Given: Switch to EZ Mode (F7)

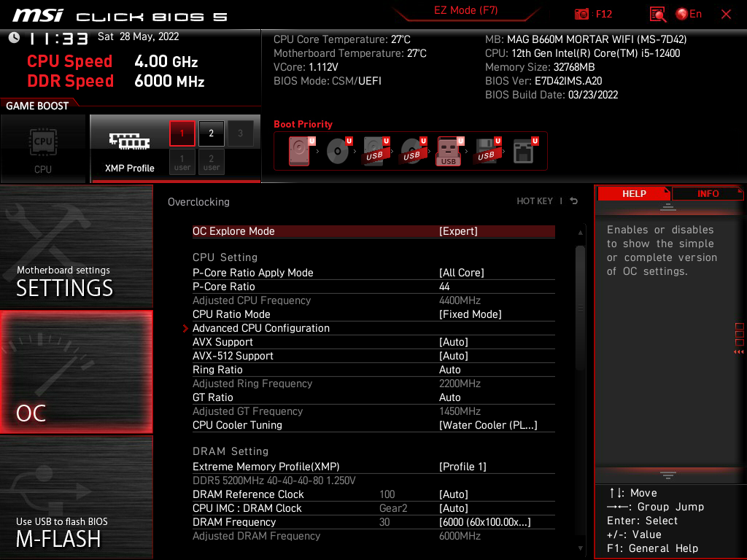Looking at the screenshot, I should coord(465,10).
